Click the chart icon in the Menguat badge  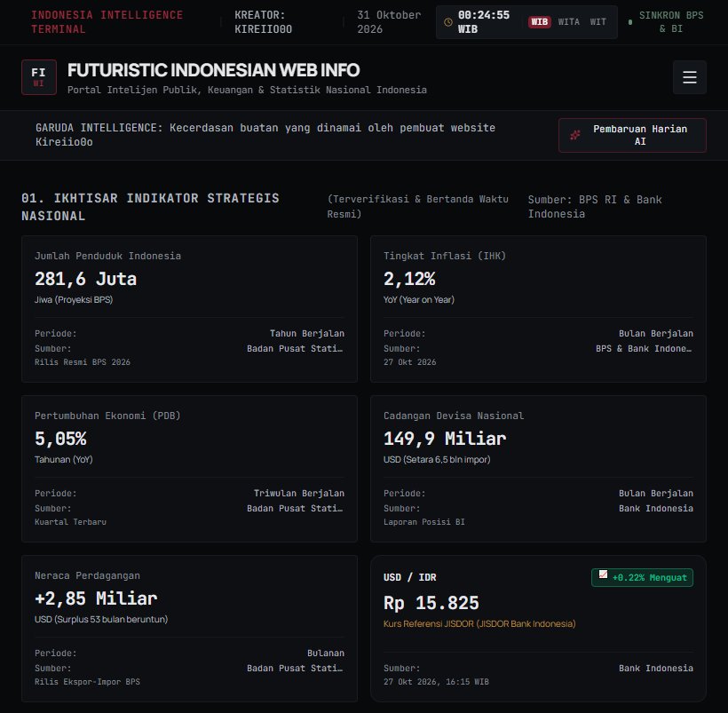603,574
